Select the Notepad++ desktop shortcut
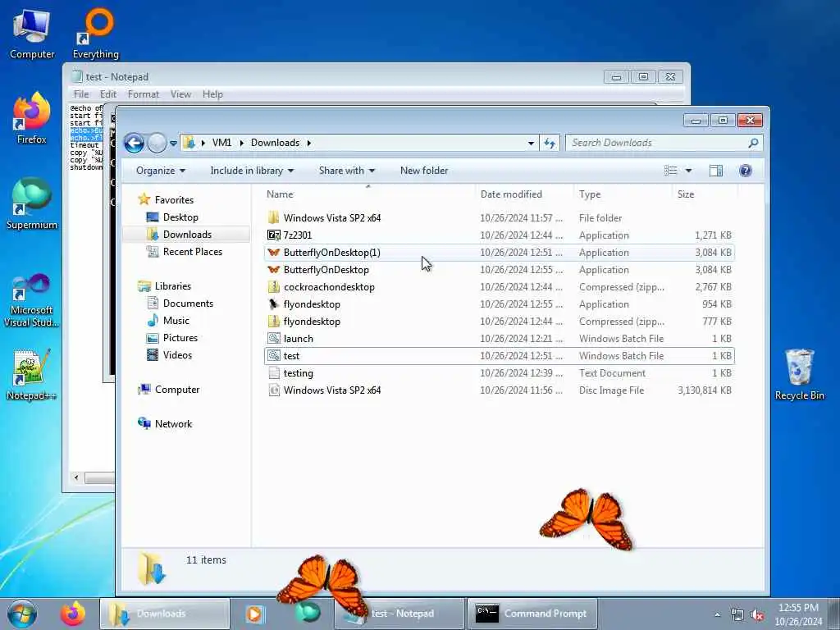Image resolution: width=840 pixels, height=630 pixels. [32, 375]
